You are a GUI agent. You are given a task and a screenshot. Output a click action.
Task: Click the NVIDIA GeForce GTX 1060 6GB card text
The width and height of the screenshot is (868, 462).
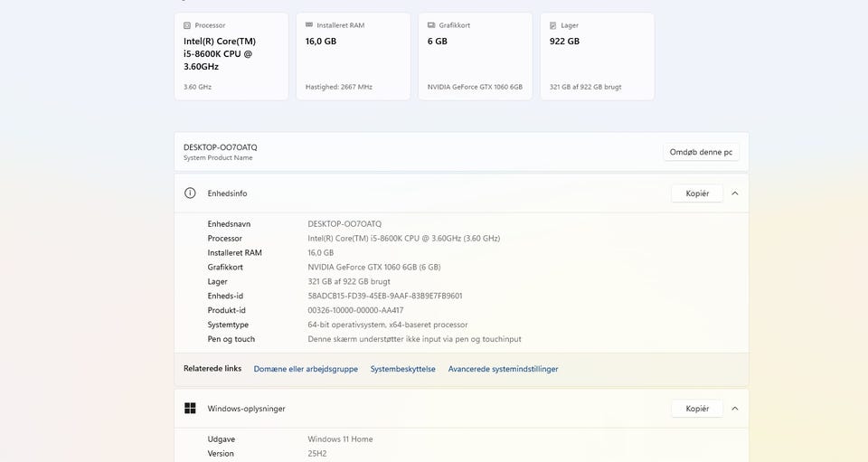point(475,87)
